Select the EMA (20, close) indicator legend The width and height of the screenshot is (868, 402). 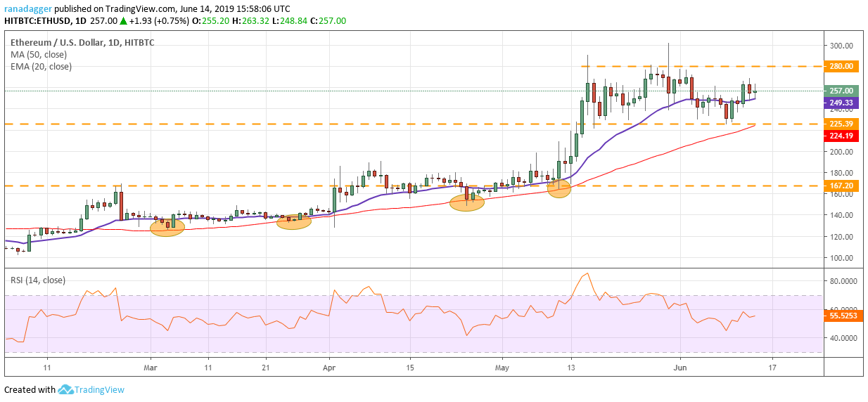point(41,67)
